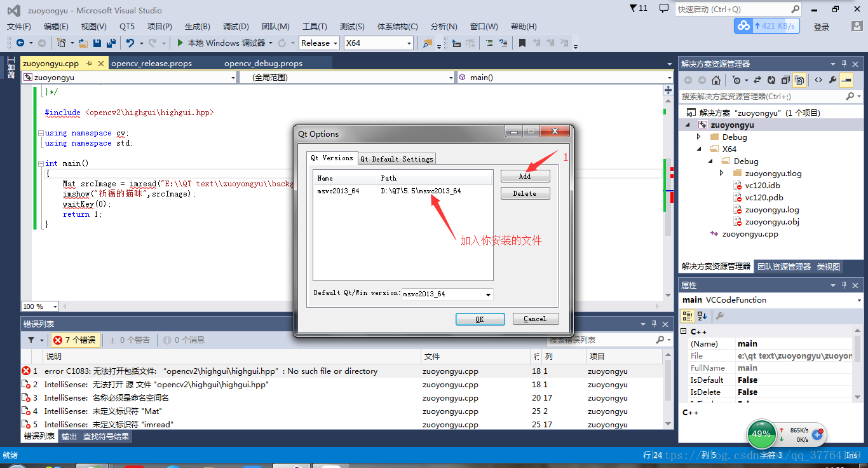Switch Properties panel to Categorized view
The width and height of the screenshot is (868, 468).
(688, 315)
